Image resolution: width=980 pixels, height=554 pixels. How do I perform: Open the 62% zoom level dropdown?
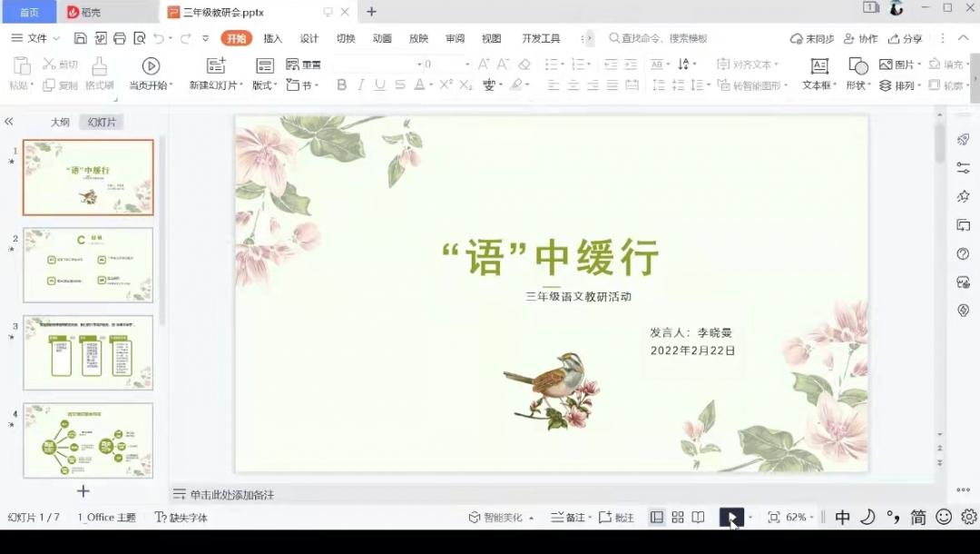click(x=797, y=518)
